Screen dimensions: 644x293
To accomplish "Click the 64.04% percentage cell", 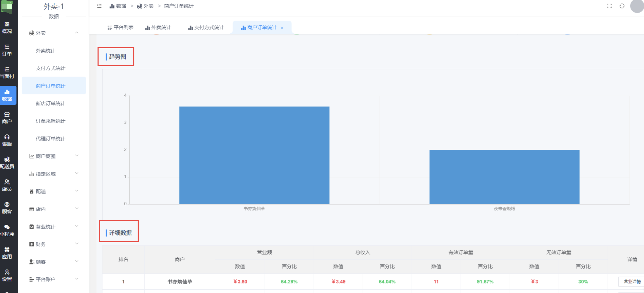I will 387,281.
